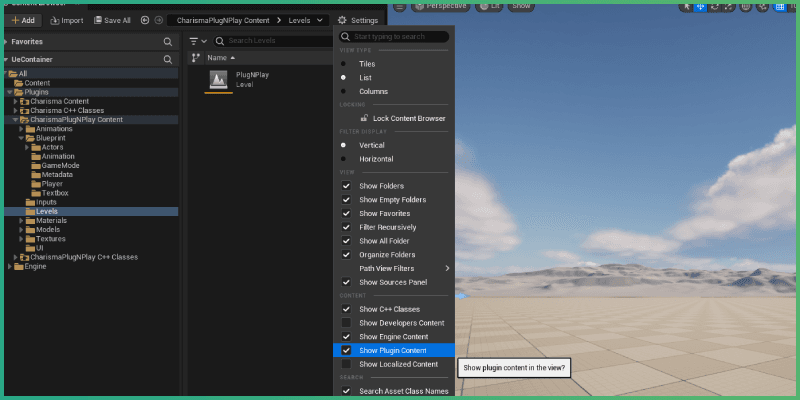
Task: Expand the chevron between breadcrumb path items
Action: click(279, 20)
